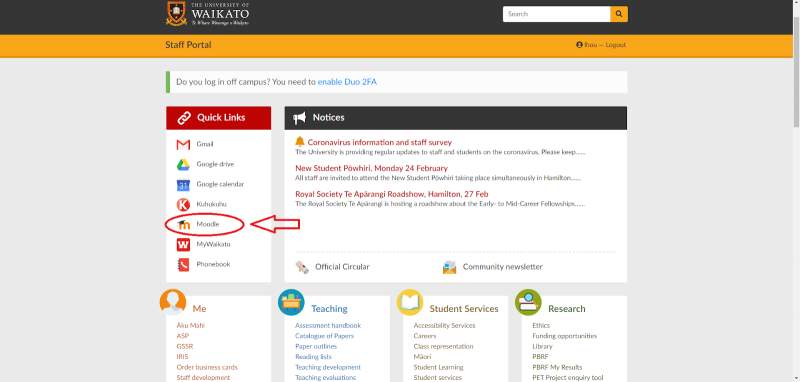This screenshot has width=800, height=382.
Task: Open Funding opportunities link
Action: tap(565, 336)
